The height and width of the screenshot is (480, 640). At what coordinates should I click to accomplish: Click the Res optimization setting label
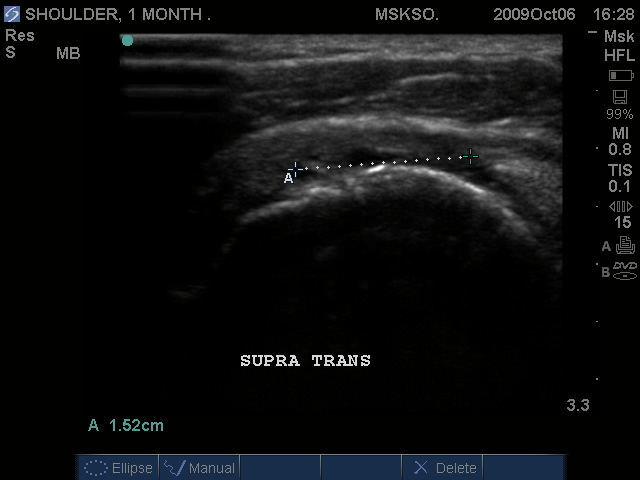click(19, 35)
